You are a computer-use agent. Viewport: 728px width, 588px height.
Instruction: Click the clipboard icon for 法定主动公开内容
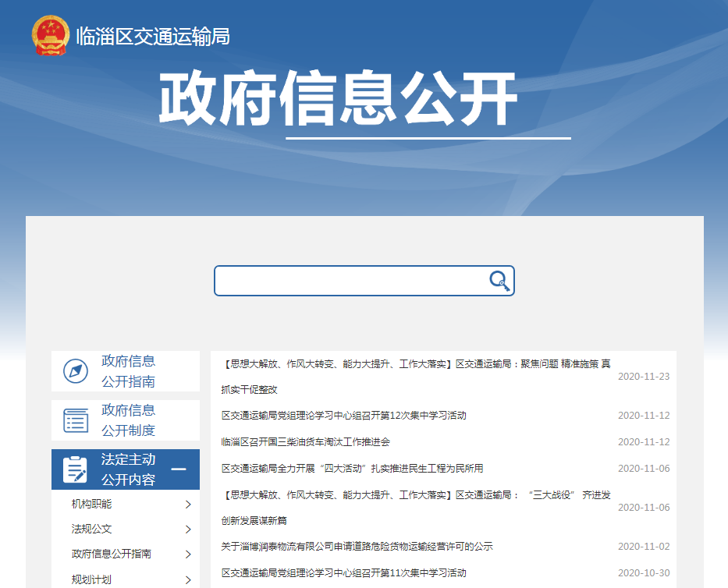pos(76,469)
